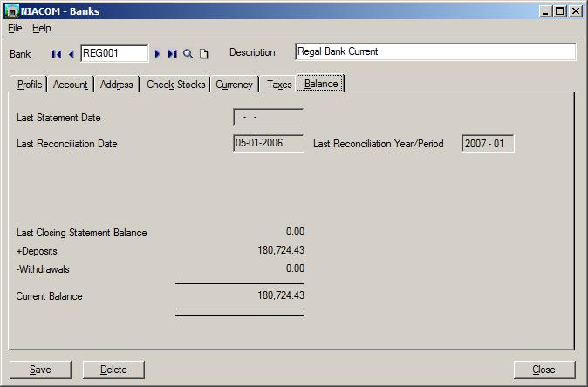
Task: Click the +Deposits label
Action: [37, 251]
